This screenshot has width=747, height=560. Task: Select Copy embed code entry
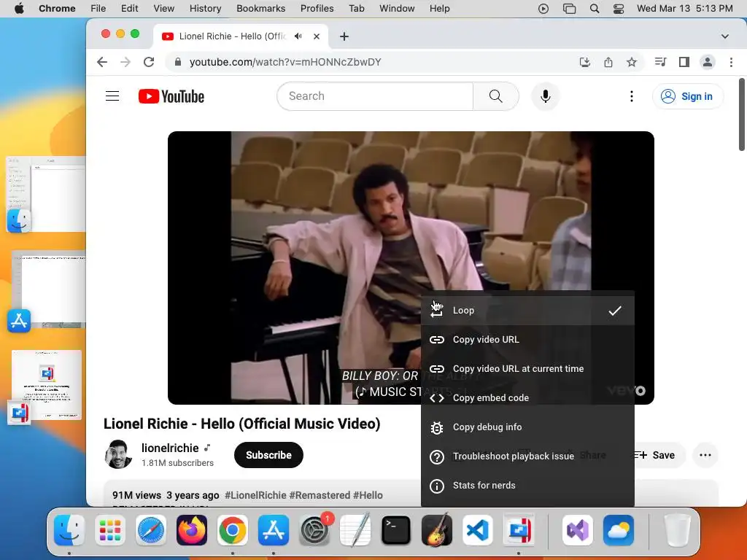527,397
